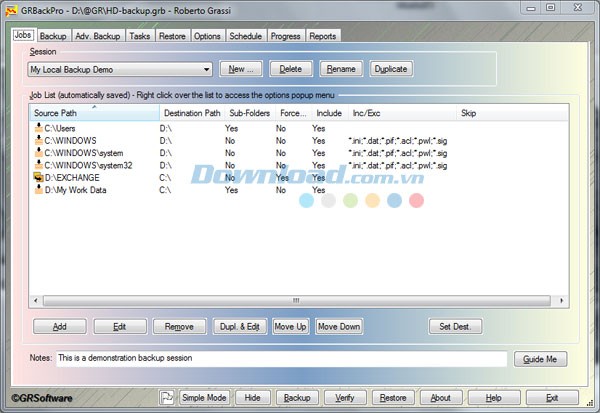Click the Rename session button

341,69
